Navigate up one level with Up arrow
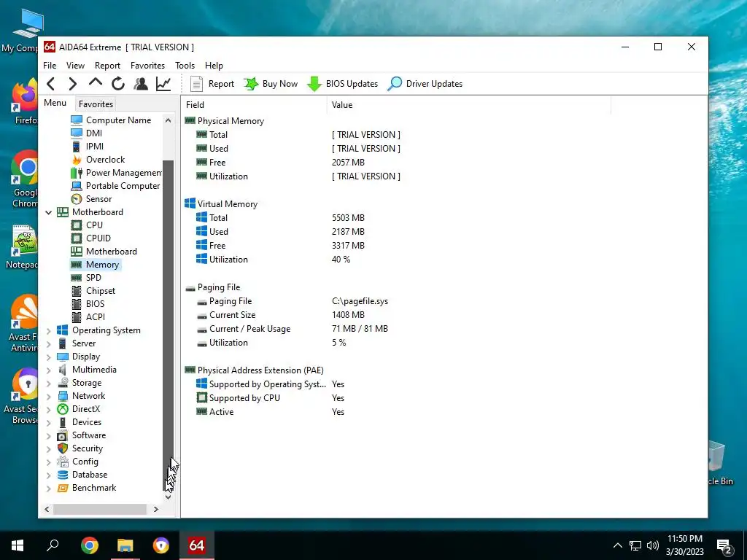The width and height of the screenshot is (747, 560). [96, 83]
